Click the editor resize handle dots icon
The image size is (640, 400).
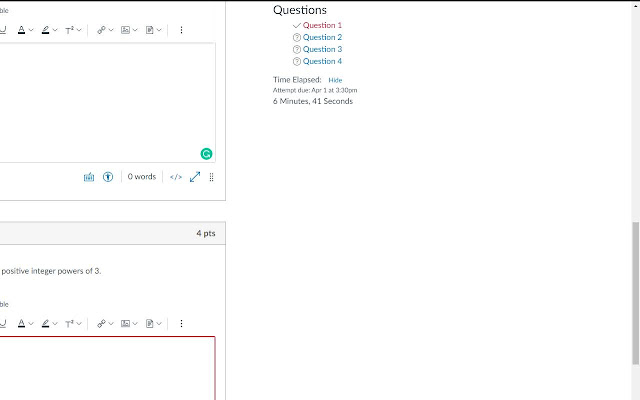pos(211,177)
